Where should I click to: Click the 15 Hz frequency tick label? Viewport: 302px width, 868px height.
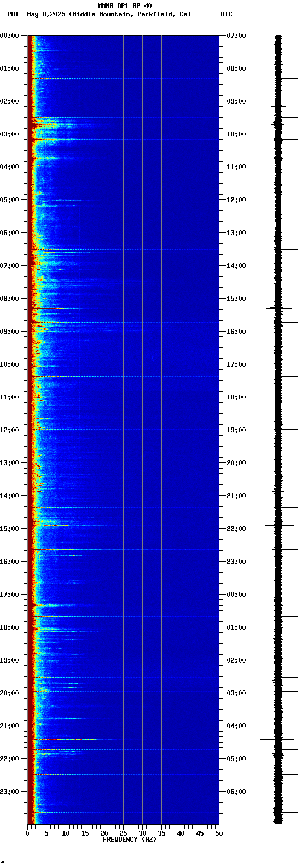tap(85, 833)
